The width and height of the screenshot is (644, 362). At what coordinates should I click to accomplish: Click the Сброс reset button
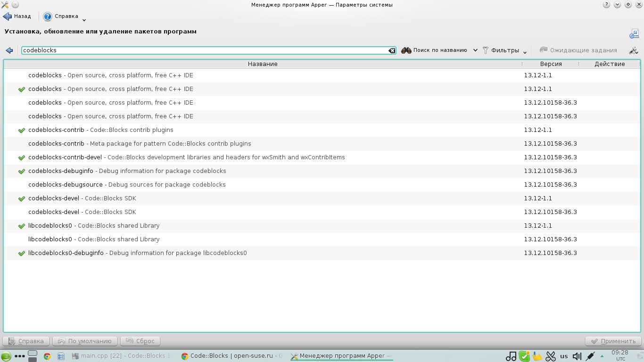[140, 341]
